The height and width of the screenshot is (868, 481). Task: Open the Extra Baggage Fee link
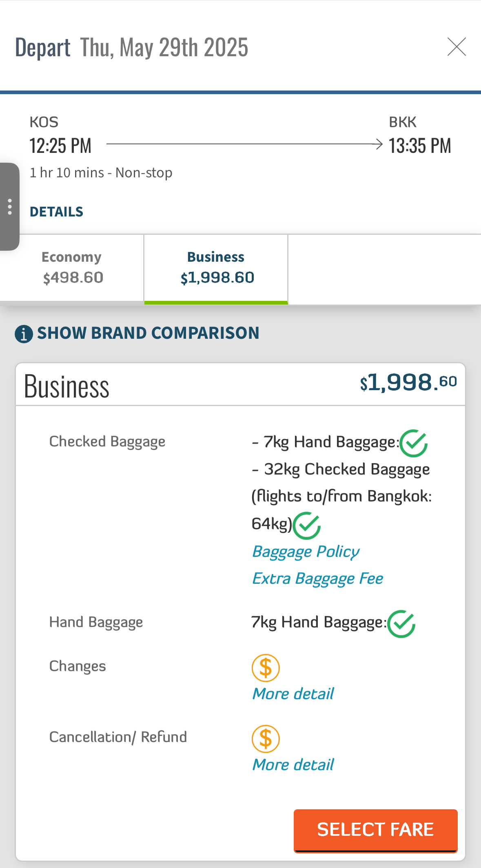pyautogui.click(x=318, y=579)
